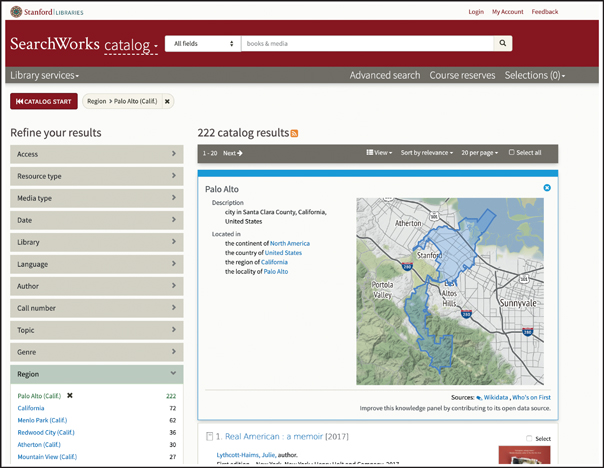The image size is (604, 468).
Task: Open the View options dropdown
Action: pyautogui.click(x=379, y=153)
